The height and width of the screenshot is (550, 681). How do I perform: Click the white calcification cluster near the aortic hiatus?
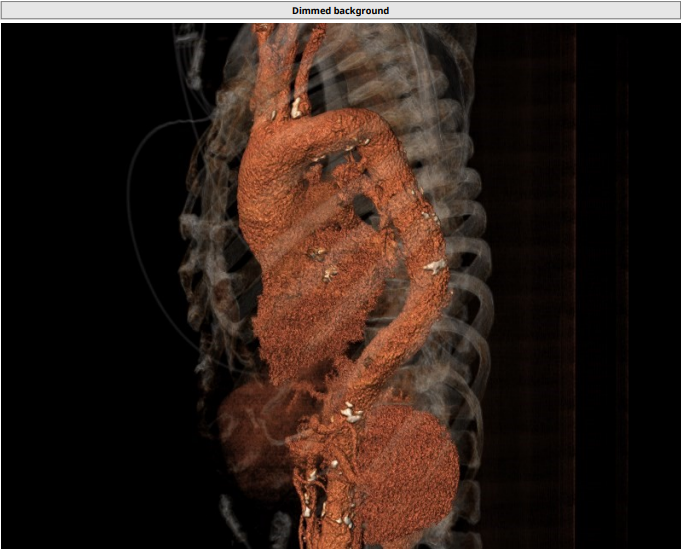(x=349, y=410)
